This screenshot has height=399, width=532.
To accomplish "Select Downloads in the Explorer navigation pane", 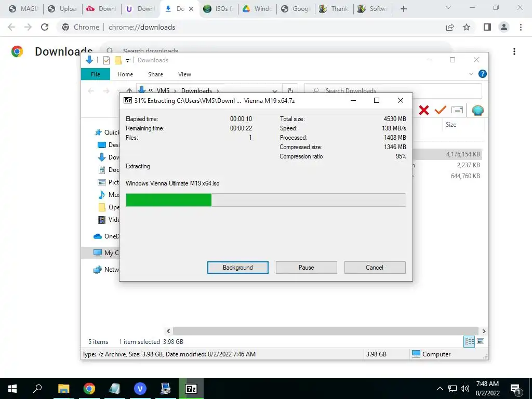I will click(x=109, y=157).
